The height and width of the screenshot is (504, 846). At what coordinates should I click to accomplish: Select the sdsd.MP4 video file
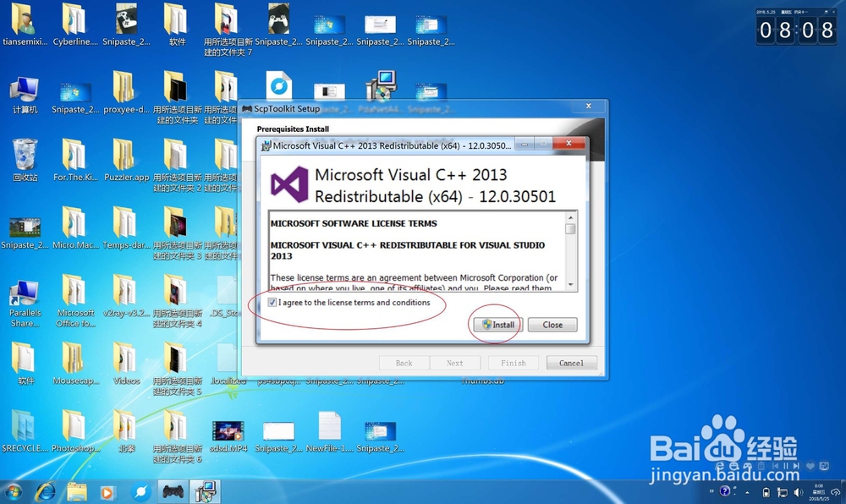coord(228,436)
